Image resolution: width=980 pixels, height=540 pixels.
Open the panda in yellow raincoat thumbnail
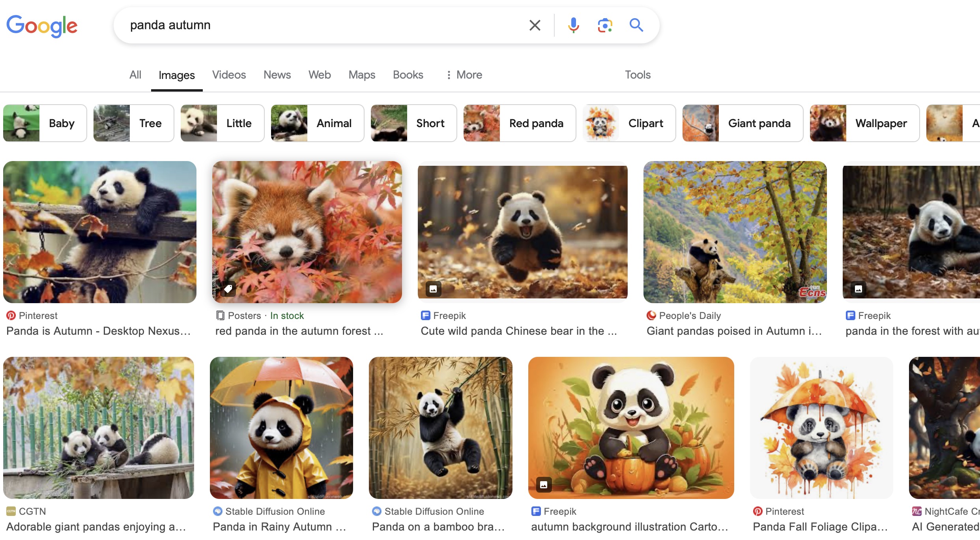[x=281, y=428]
